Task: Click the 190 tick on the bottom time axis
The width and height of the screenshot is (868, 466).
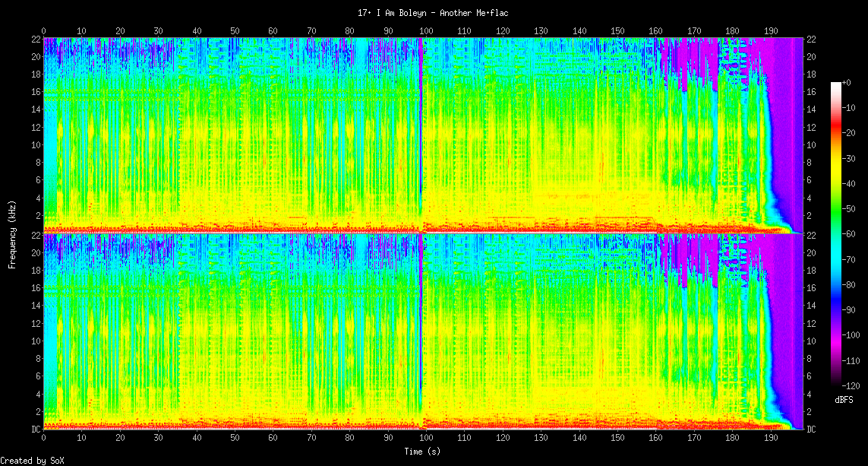Action: [x=770, y=438]
